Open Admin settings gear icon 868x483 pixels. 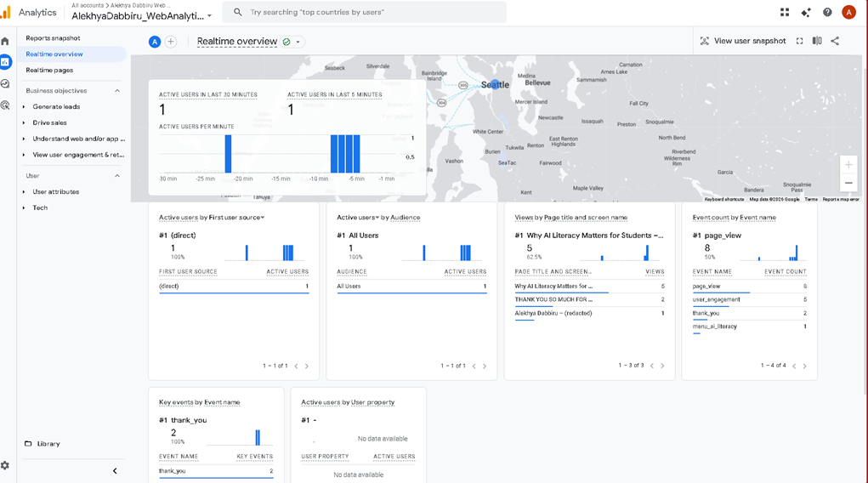click(x=5, y=465)
